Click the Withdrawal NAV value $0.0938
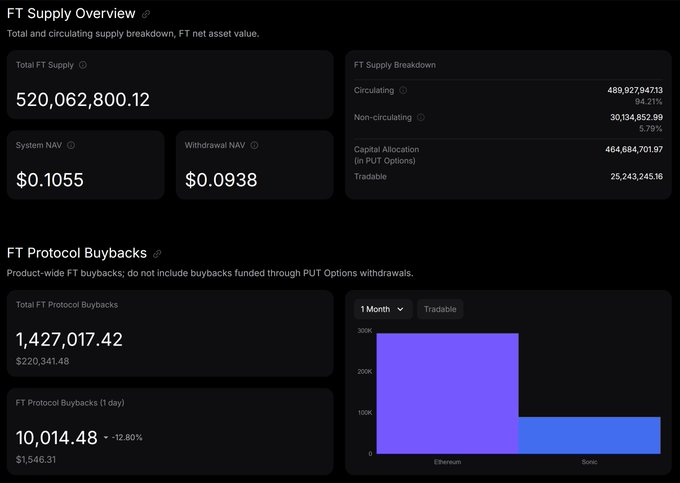This screenshot has height=483, width=680. 221,180
